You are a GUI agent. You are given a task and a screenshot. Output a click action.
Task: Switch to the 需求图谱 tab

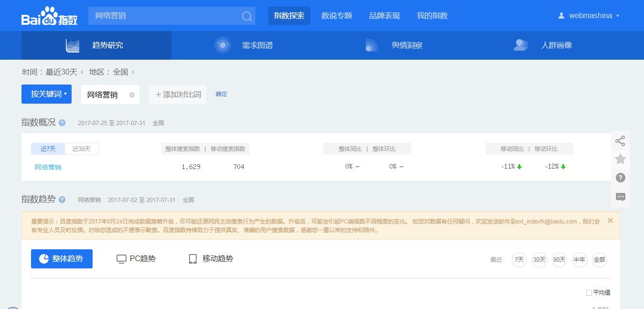point(246,45)
